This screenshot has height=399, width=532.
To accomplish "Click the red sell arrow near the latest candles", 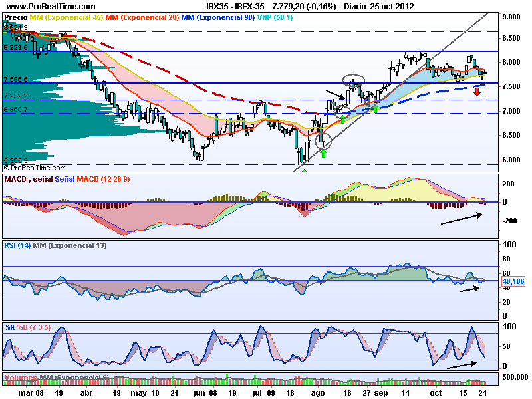I will click(x=477, y=91).
